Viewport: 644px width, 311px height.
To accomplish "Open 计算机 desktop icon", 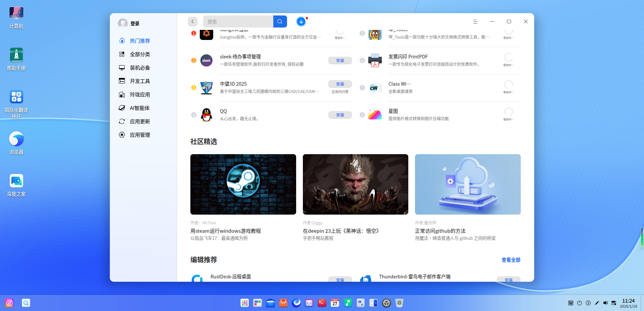I will point(16,17).
